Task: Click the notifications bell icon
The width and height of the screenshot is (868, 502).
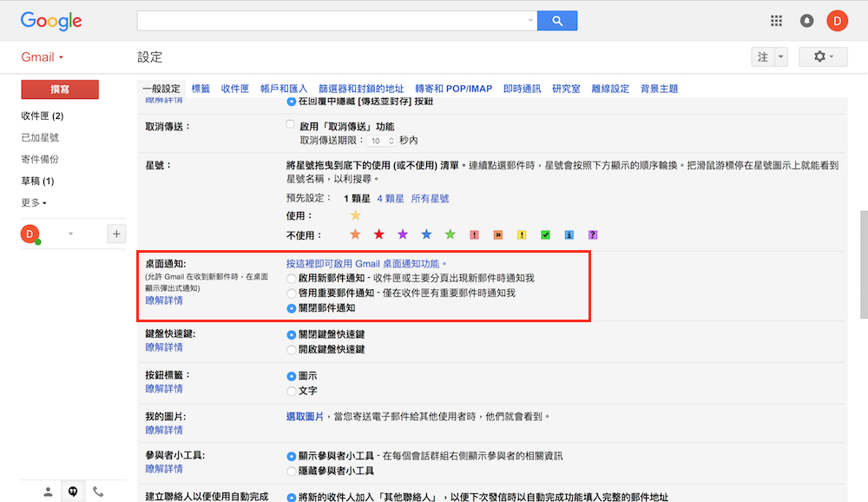Action: (x=806, y=21)
